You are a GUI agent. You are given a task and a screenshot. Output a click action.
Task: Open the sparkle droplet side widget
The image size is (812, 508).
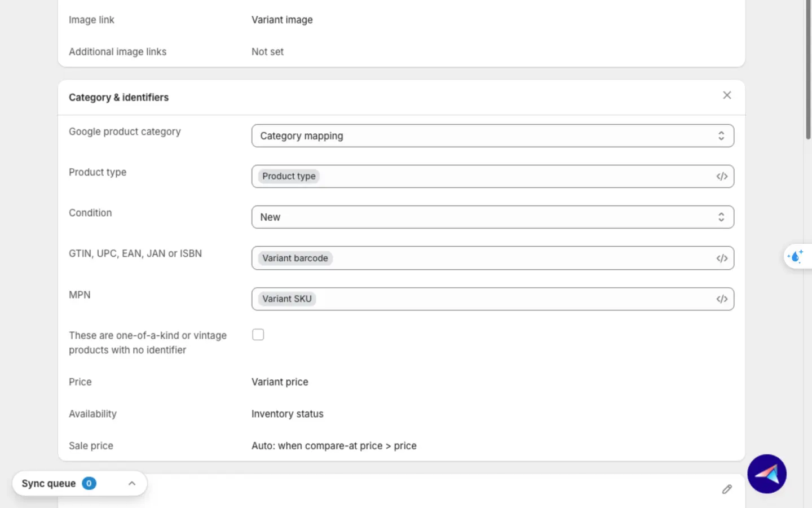[x=796, y=257]
